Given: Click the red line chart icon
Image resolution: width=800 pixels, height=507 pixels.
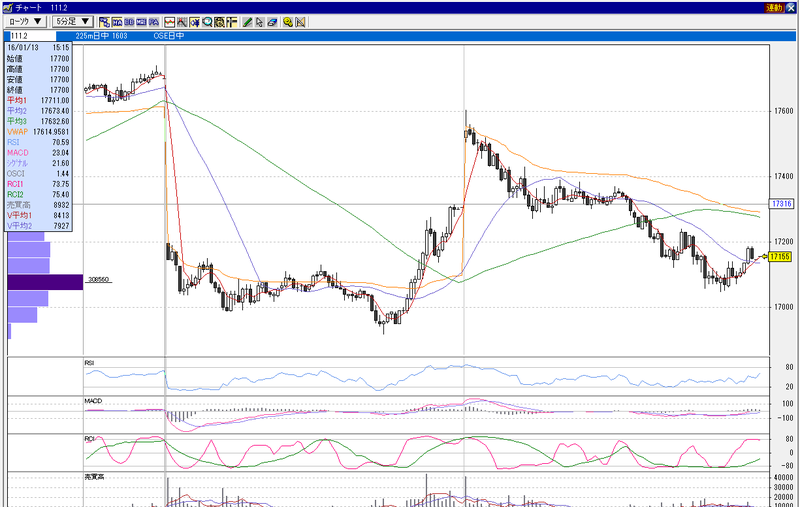Looking at the screenshot, I should click(x=169, y=22).
